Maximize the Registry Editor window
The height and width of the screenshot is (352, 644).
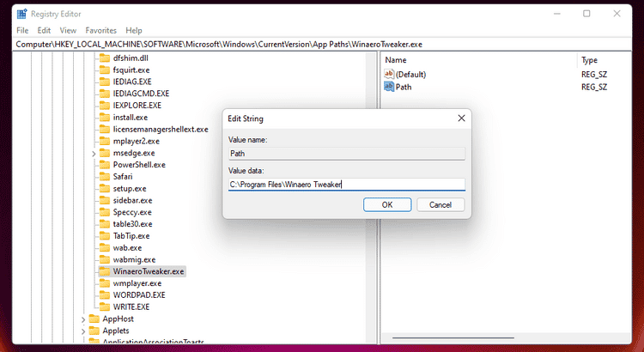click(x=586, y=14)
